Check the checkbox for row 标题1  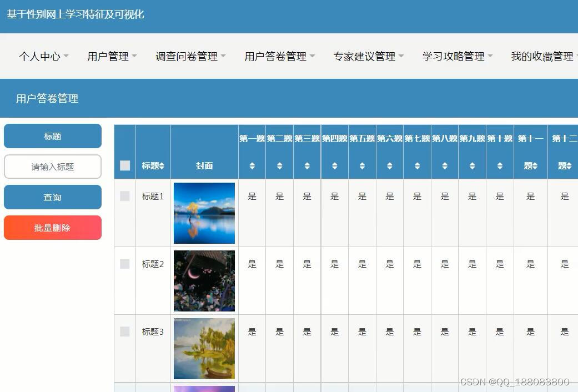125,196
